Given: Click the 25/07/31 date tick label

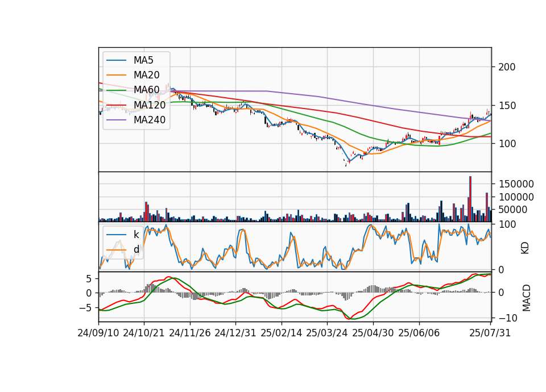Looking at the screenshot, I should (x=490, y=333).
